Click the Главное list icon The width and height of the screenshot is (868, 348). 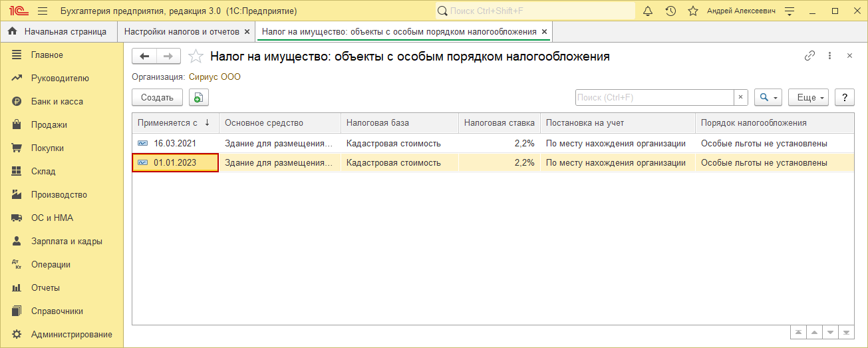17,55
